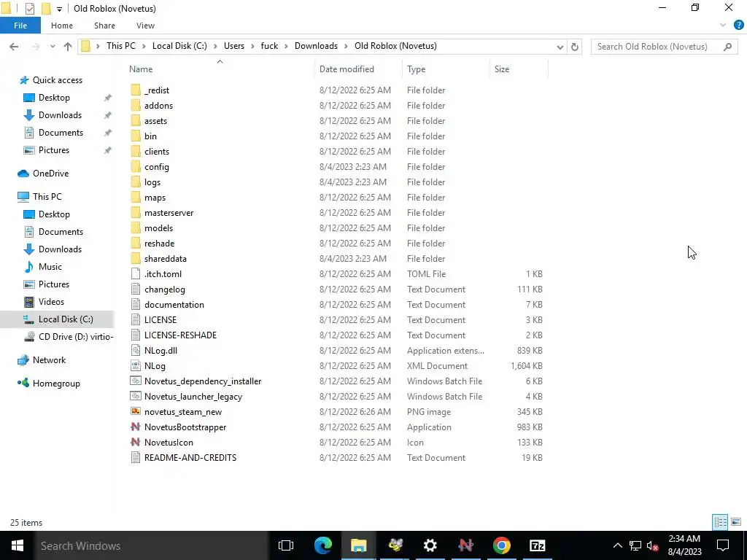Click the NovetusBootstrapper application icon
Viewport: 747px width, 560px height.
136,427
